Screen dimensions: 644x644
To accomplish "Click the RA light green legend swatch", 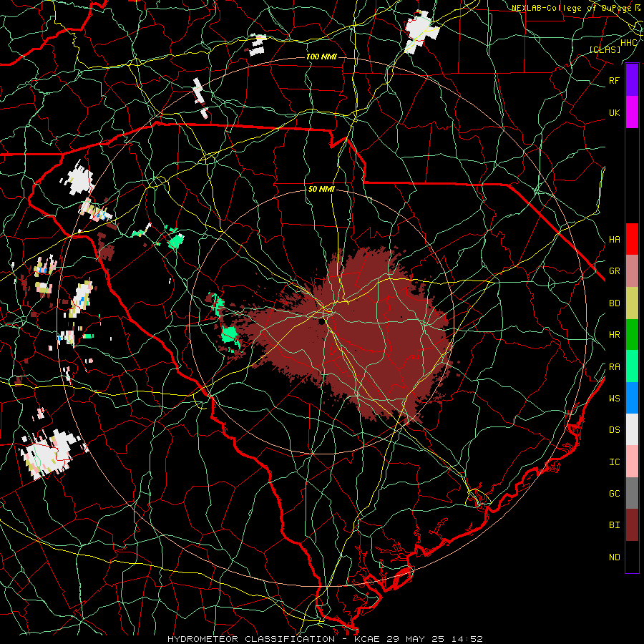I will pyautogui.click(x=632, y=366).
